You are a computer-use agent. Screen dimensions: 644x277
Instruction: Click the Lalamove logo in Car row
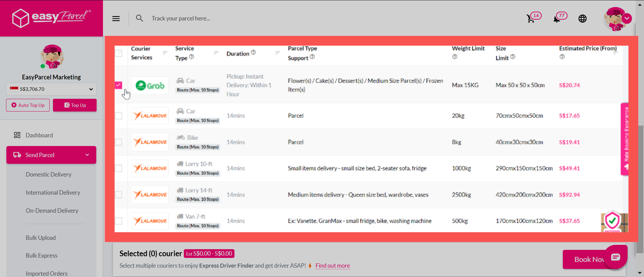click(x=150, y=116)
